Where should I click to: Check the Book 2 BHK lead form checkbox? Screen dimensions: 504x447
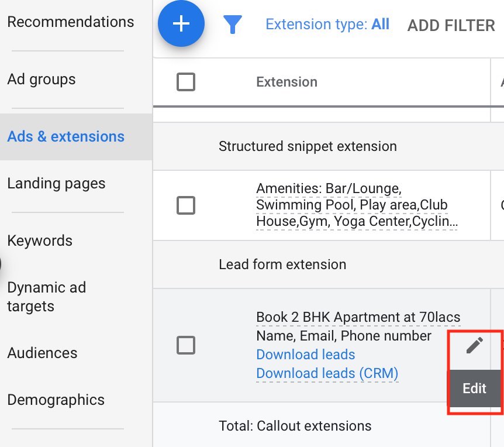coord(185,345)
